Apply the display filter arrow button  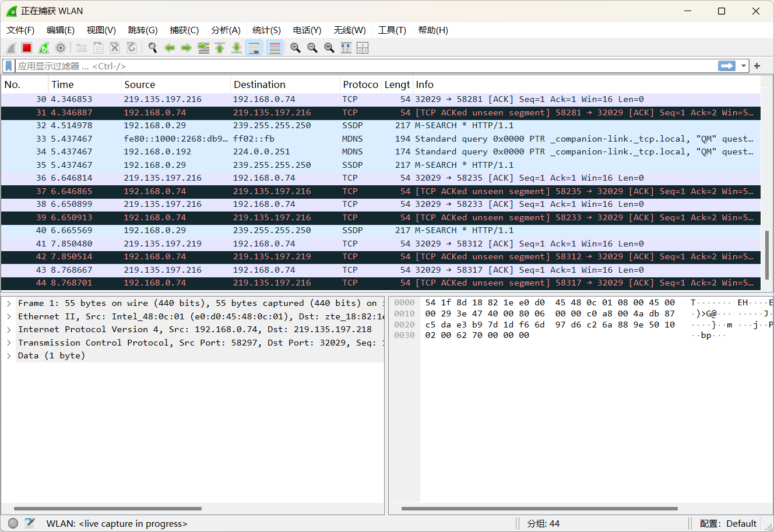[x=727, y=66]
